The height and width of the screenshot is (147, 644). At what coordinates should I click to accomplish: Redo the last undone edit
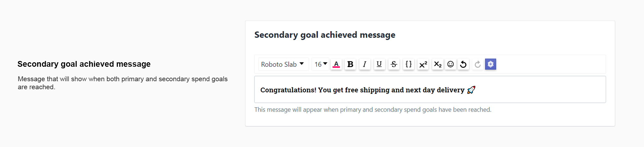(478, 64)
